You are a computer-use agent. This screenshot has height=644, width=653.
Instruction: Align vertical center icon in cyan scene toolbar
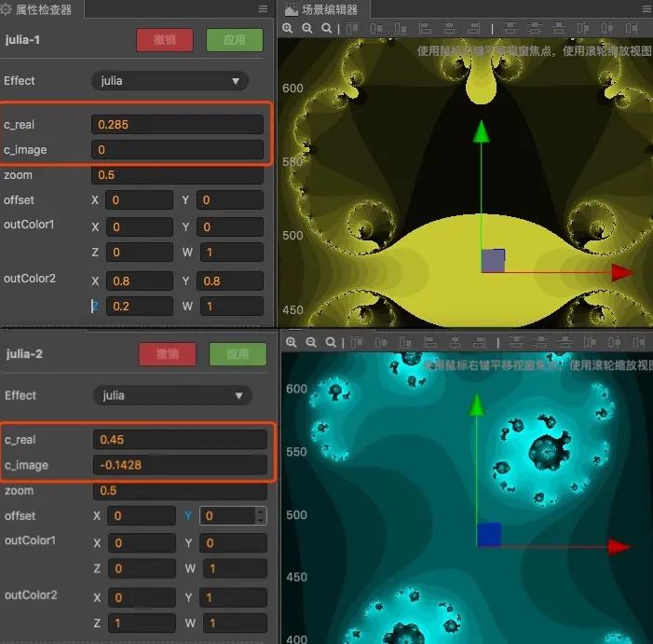[381, 342]
